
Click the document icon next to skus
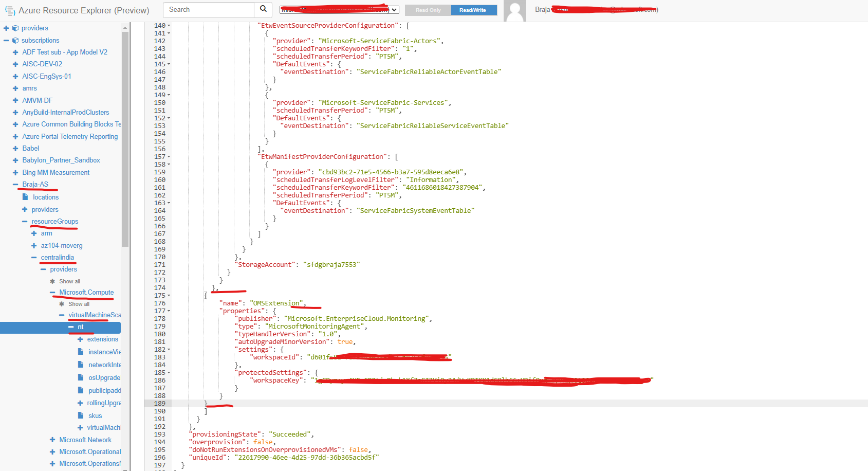81,415
